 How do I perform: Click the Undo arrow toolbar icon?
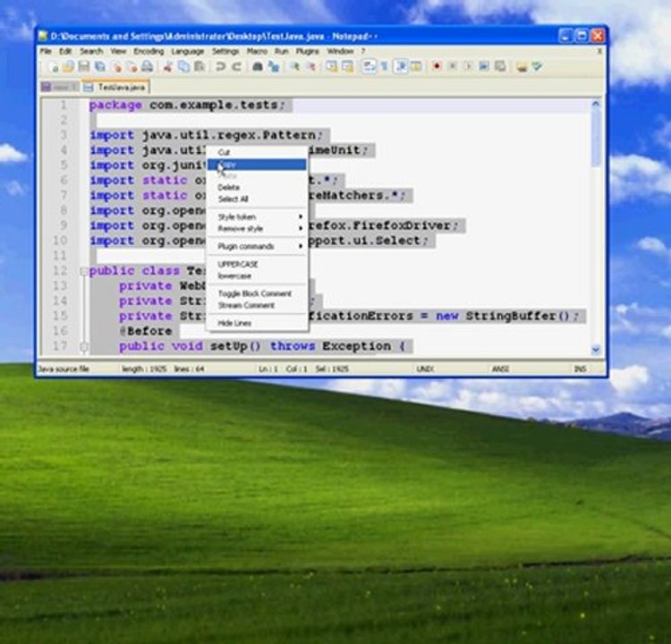click(x=220, y=67)
